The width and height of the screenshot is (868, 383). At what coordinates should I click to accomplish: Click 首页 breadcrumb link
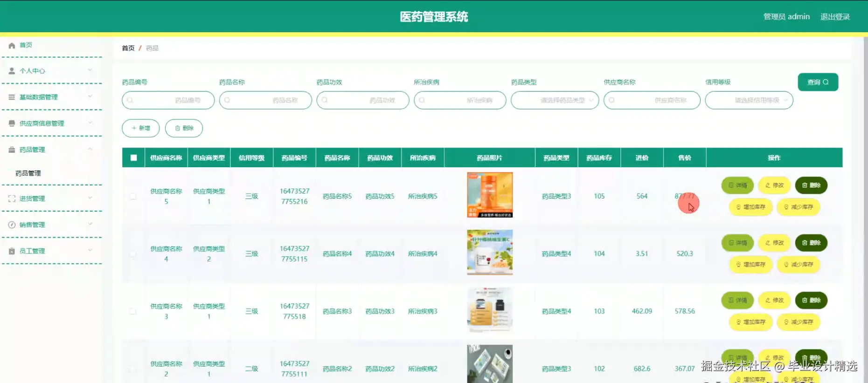(x=128, y=48)
